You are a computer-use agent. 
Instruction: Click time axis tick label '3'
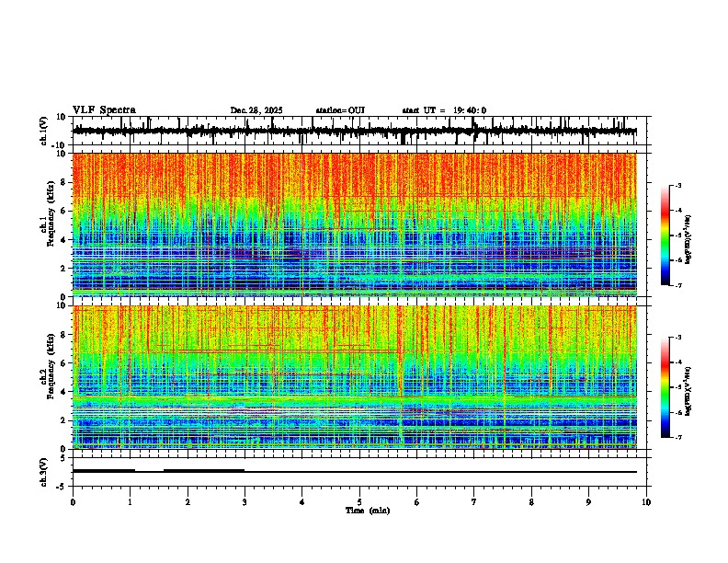point(245,502)
